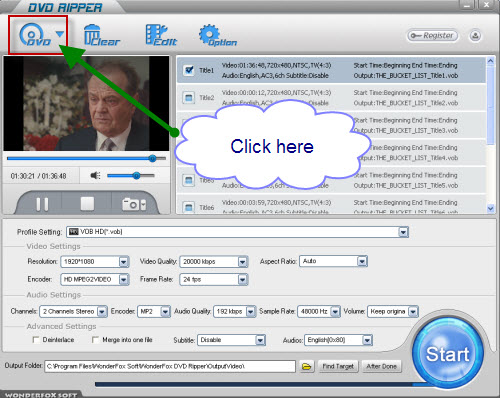The width and height of the screenshot is (500, 398).
Task: Open the Subtitle Disable dropdown
Action: point(231,340)
